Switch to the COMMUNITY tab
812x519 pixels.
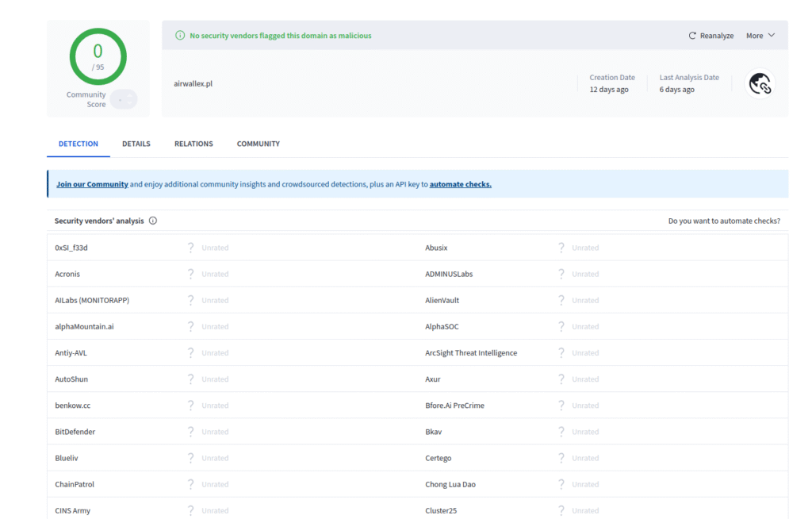(x=258, y=144)
